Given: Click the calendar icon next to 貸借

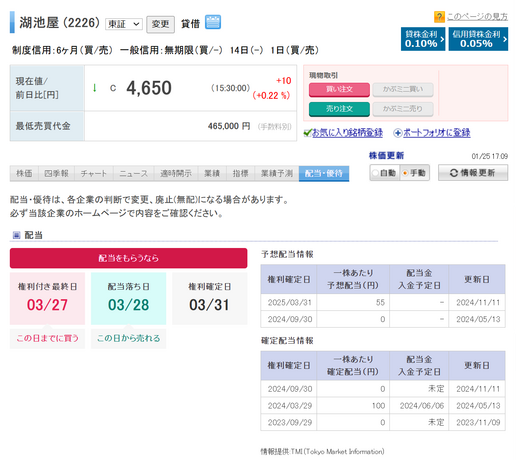Looking at the screenshot, I should pyautogui.click(x=213, y=22).
